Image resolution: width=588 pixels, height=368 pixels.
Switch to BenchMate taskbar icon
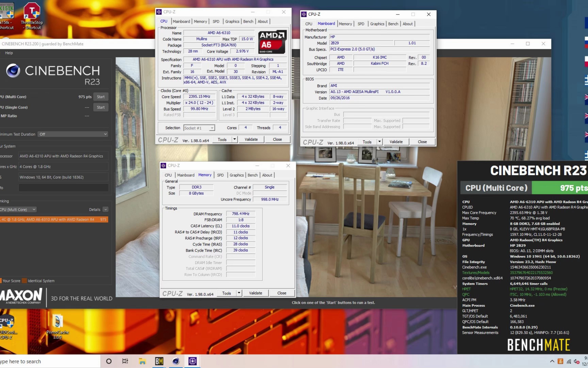[159, 361]
